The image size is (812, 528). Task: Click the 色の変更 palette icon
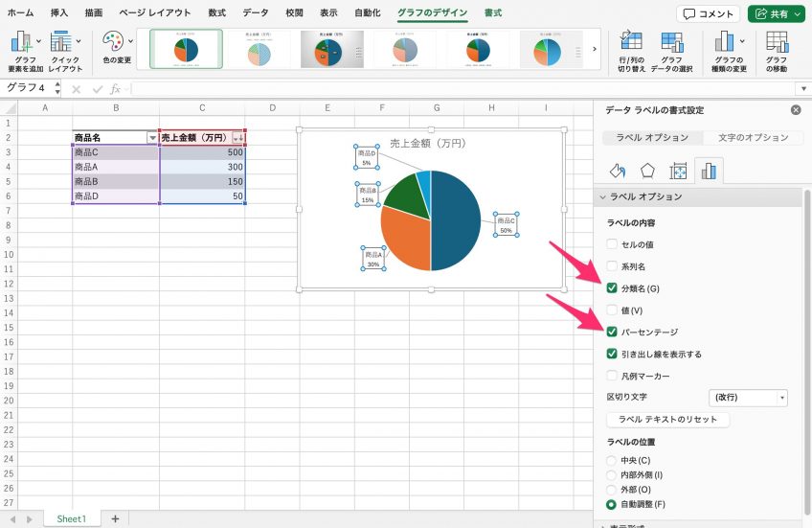click(115, 42)
